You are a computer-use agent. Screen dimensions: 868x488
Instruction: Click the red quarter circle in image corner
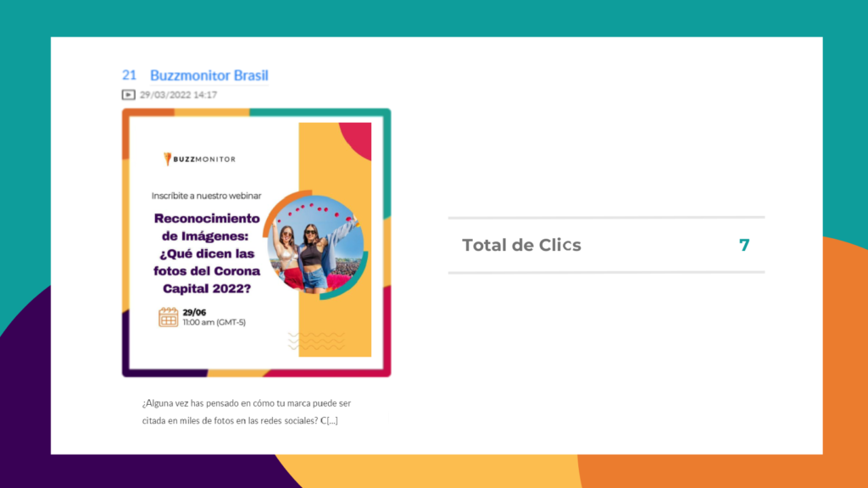(355, 141)
